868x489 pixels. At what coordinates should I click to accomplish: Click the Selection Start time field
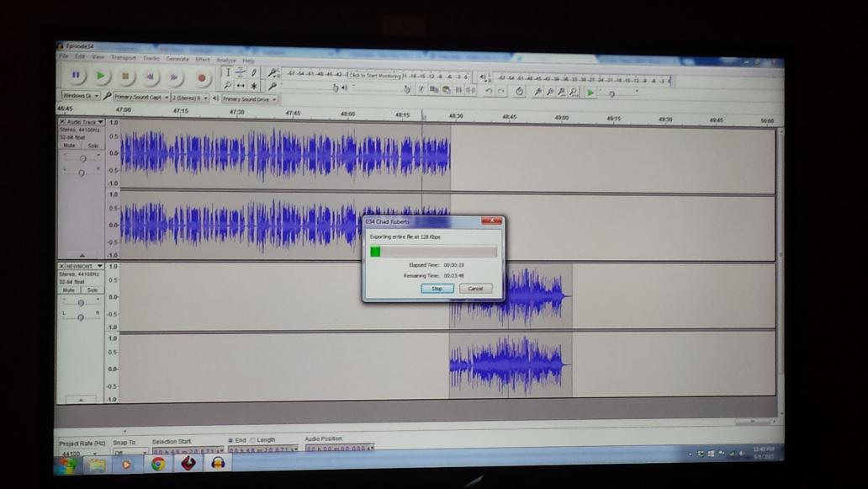187,450
